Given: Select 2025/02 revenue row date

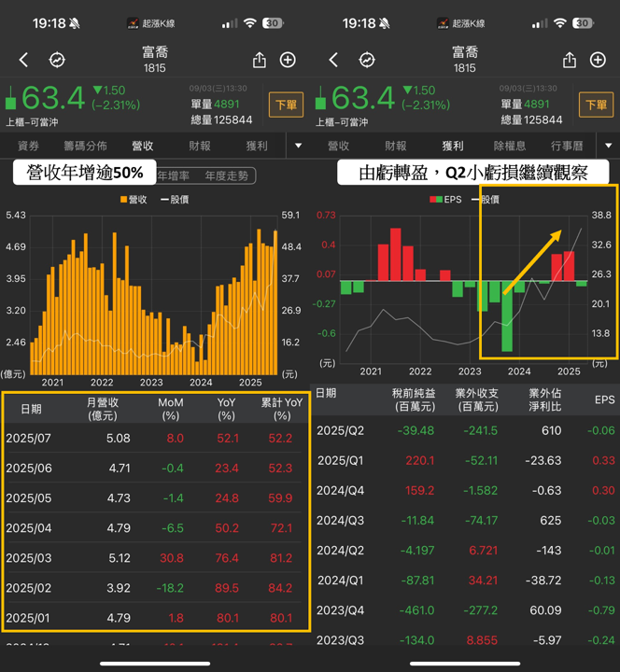Looking at the screenshot, I should coord(28,588).
